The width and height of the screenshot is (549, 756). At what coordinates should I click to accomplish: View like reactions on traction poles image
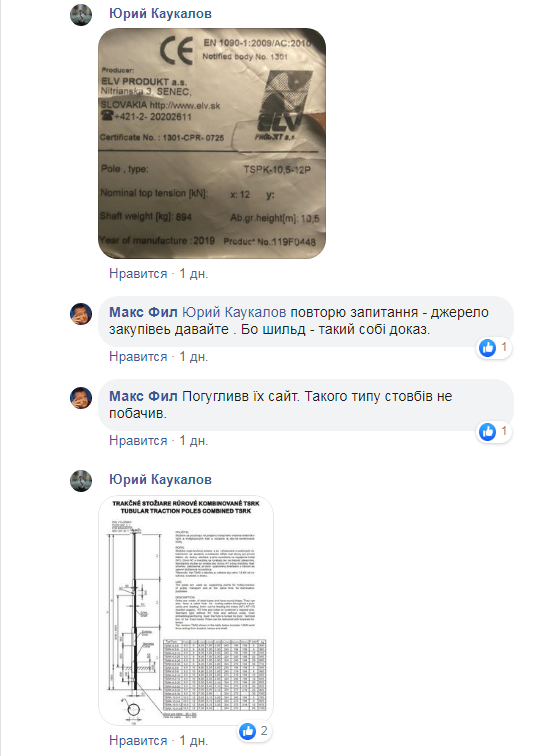254,731
